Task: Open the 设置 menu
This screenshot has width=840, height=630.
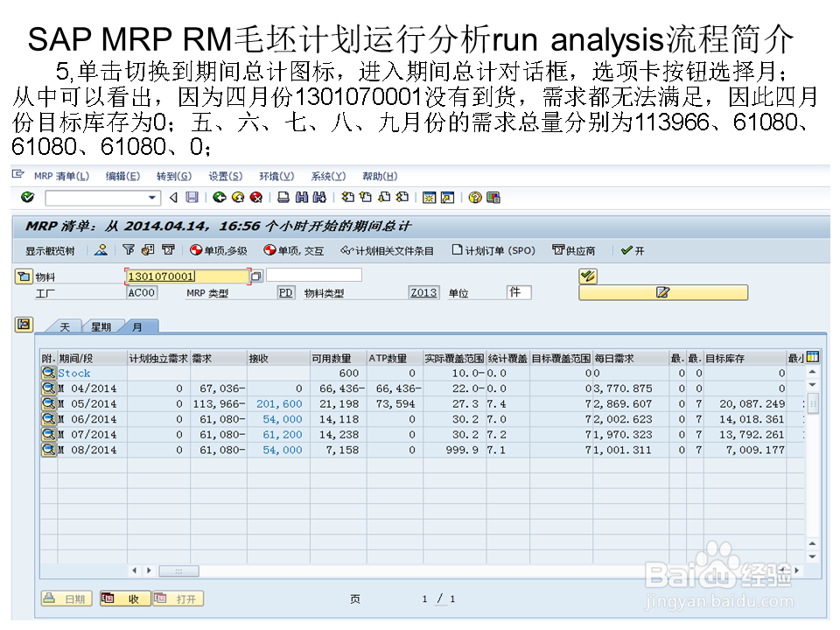Action: (226, 176)
